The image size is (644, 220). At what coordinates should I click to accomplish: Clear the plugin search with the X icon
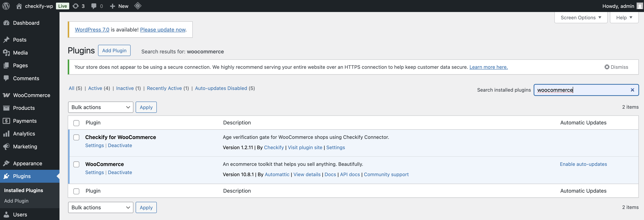(x=632, y=90)
